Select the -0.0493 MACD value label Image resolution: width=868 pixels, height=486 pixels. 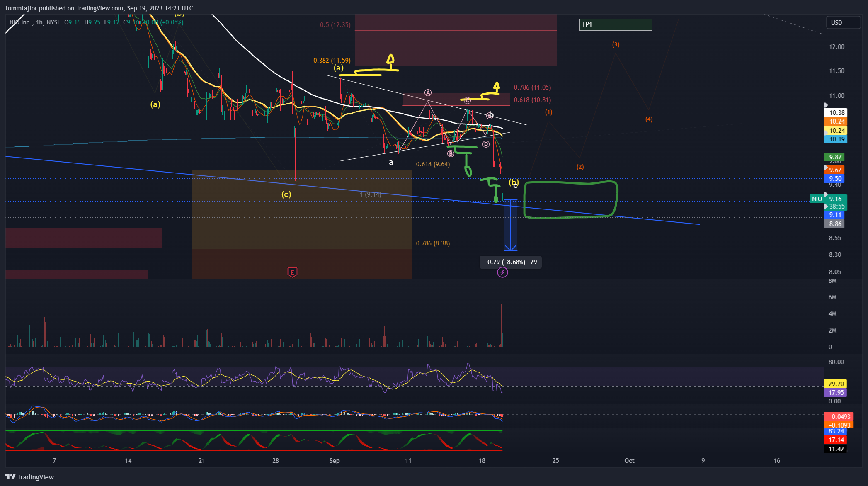click(839, 417)
